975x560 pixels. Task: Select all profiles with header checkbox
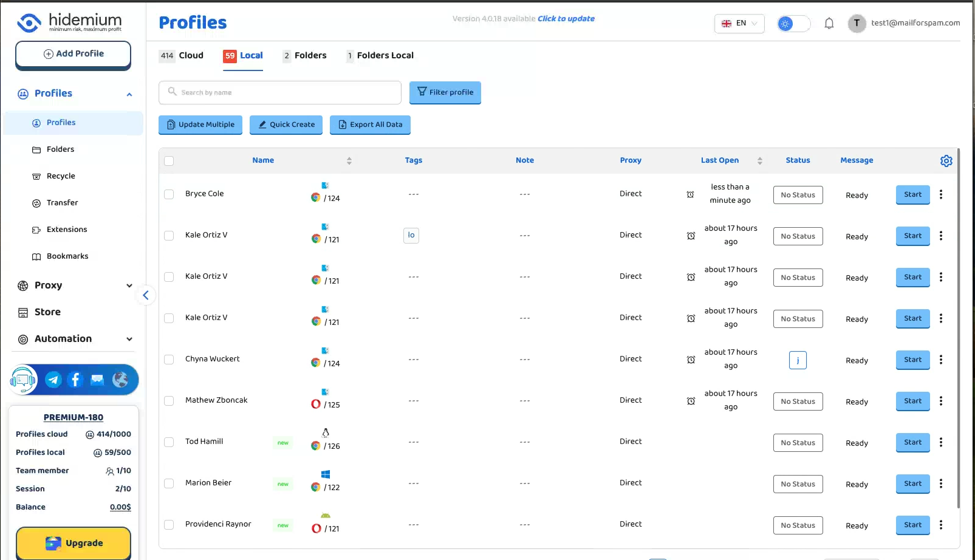coord(169,161)
